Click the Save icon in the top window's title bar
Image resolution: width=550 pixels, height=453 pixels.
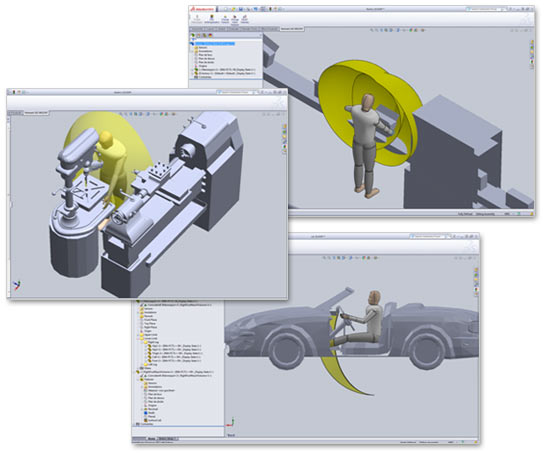(x=241, y=9)
